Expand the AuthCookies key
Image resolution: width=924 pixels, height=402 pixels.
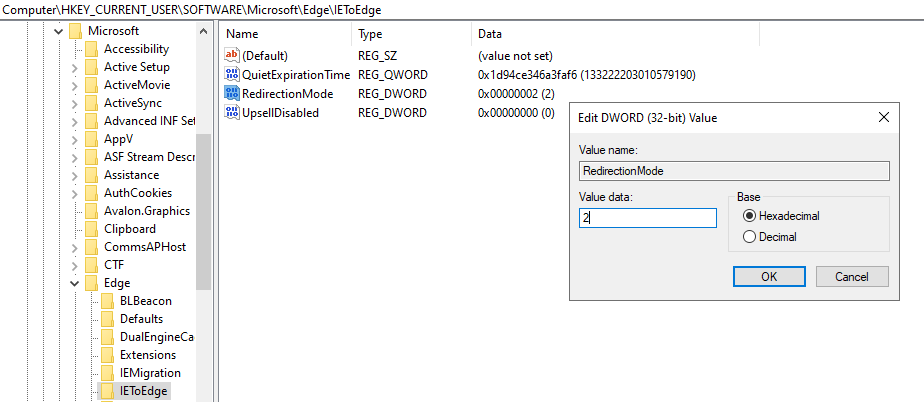click(x=74, y=194)
